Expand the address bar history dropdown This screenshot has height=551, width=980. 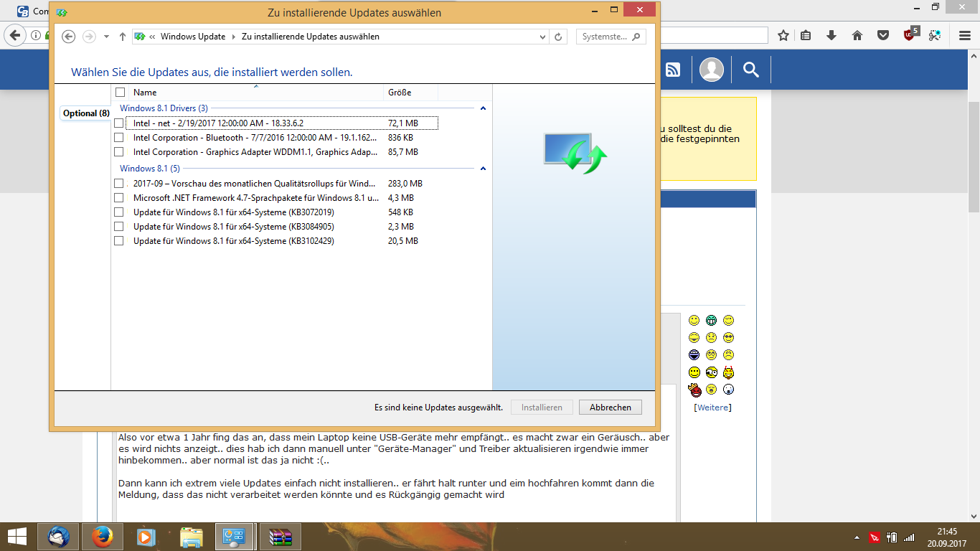tap(542, 37)
